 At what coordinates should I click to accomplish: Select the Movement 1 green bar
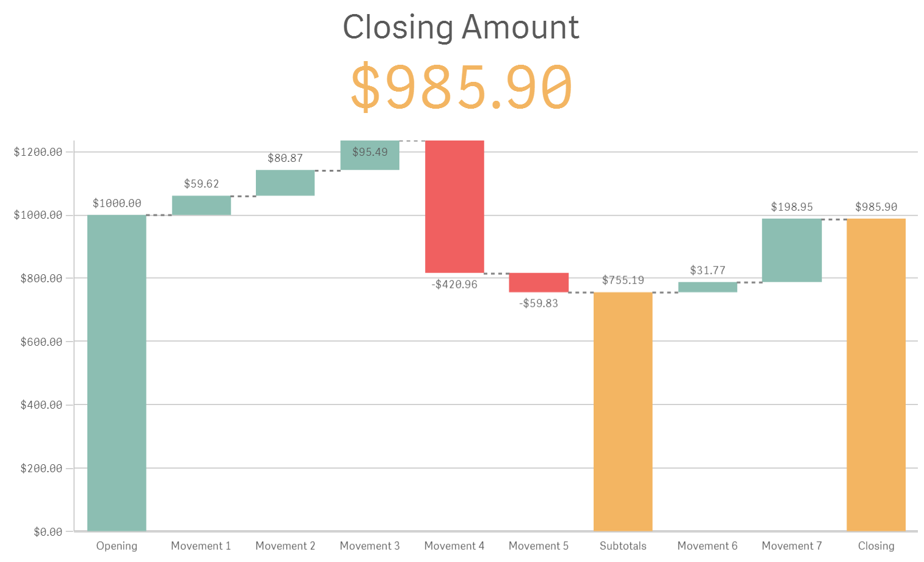[x=202, y=205]
